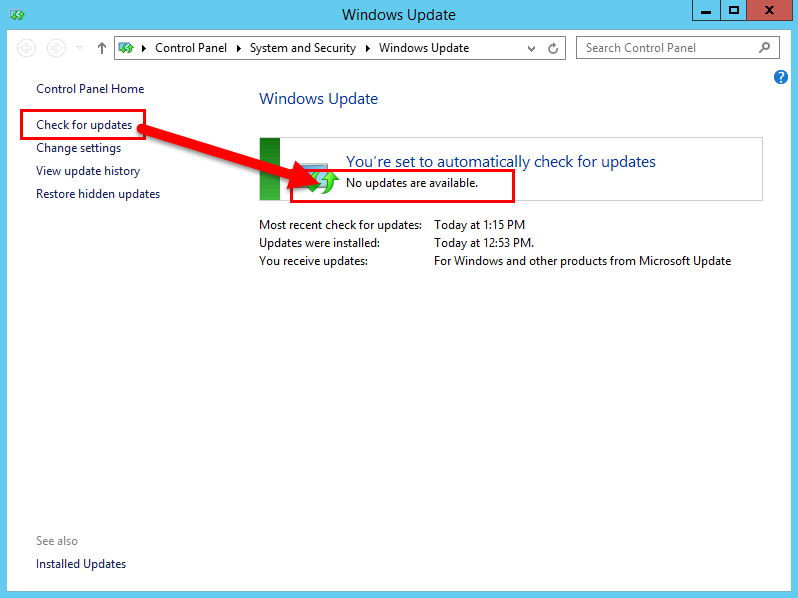
Task: Open the recent locations dropdown arrow
Action: [x=79, y=48]
